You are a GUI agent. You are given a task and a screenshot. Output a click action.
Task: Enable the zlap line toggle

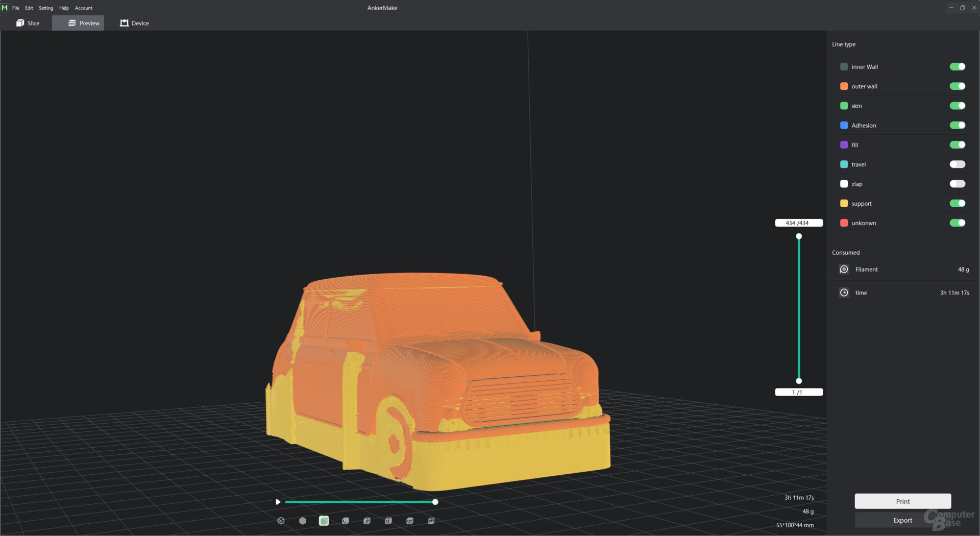tap(957, 184)
